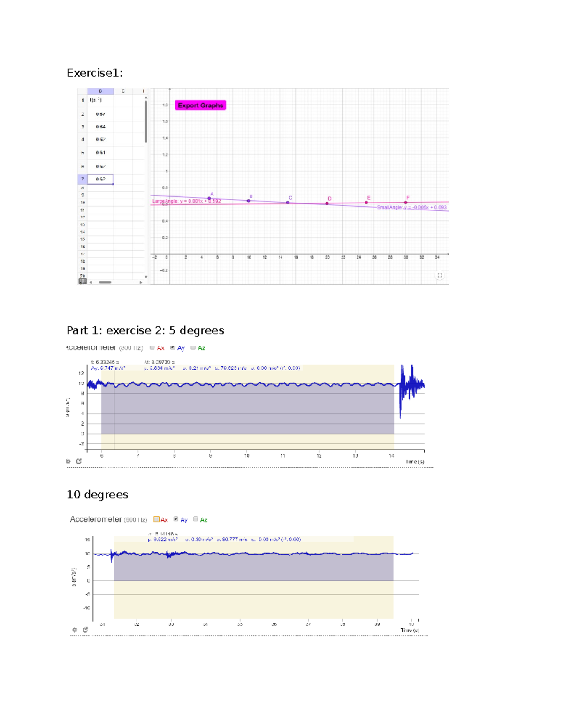Click the LargeAngle equation label
563x728 pixels.
click(x=185, y=200)
